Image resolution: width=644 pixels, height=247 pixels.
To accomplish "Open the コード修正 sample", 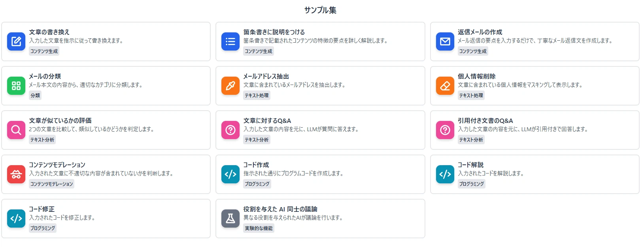I will tap(106, 218).
